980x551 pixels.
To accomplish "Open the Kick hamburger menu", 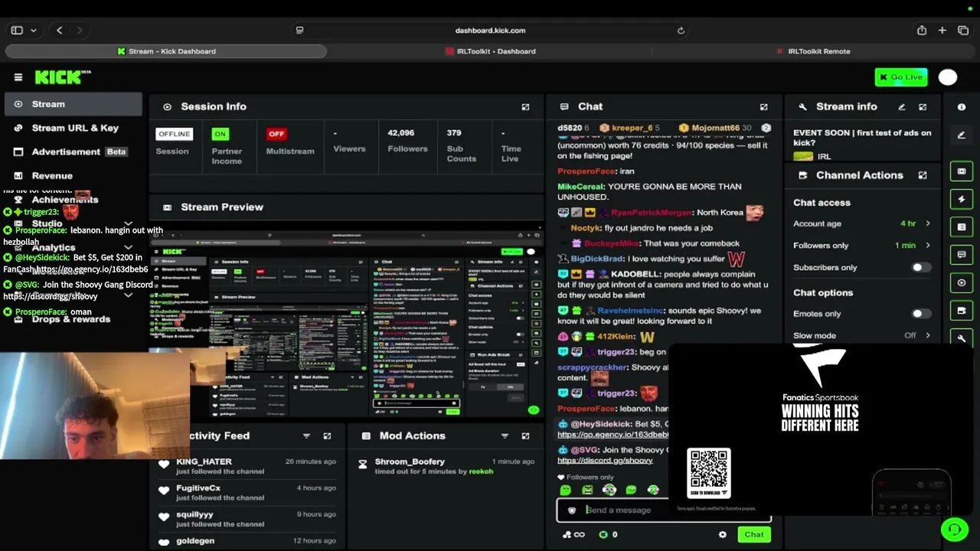I will point(18,77).
